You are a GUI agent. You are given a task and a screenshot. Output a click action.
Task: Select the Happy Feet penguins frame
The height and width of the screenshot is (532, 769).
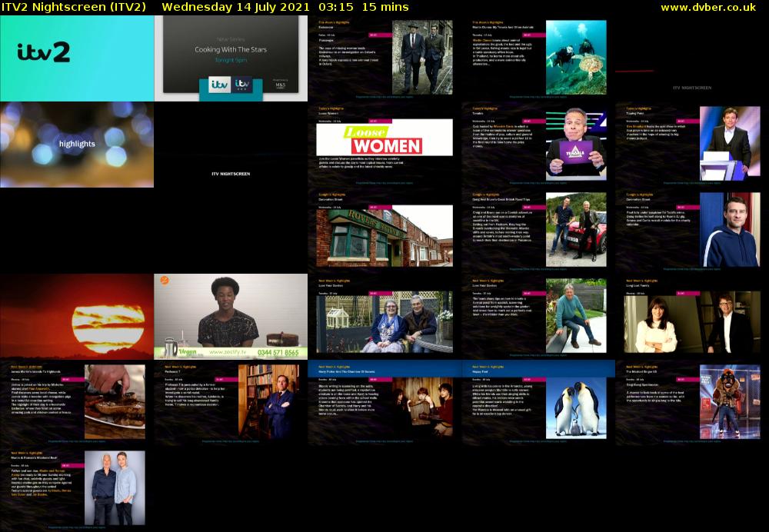[x=538, y=403]
